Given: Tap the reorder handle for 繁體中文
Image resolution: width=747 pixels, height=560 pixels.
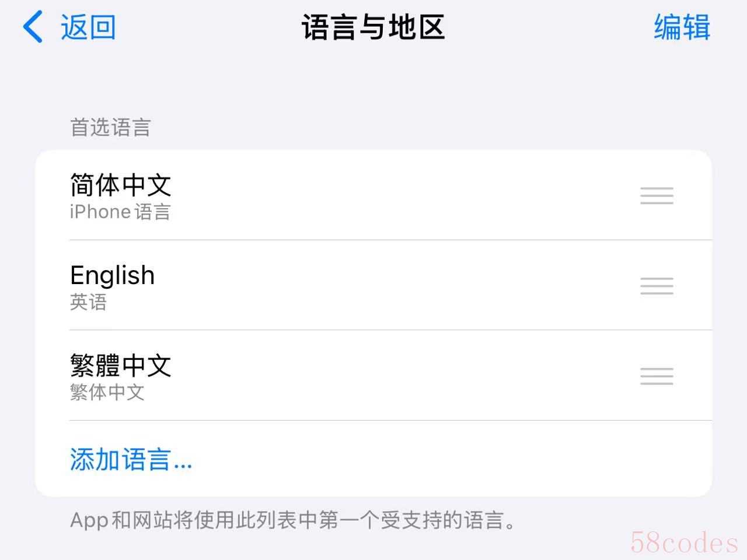Looking at the screenshot, I should tap(657, 376).
